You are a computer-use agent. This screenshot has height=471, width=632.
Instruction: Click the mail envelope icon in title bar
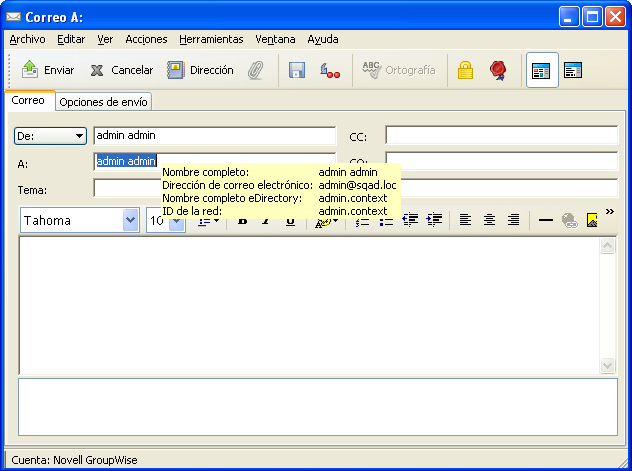pos(14,17)
